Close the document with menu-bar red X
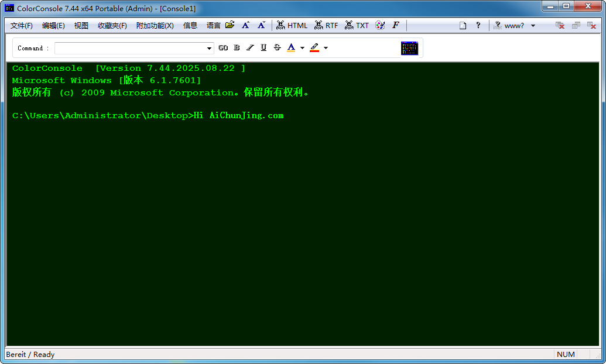This screenshot has width=606, height=364. click(592, 26)
